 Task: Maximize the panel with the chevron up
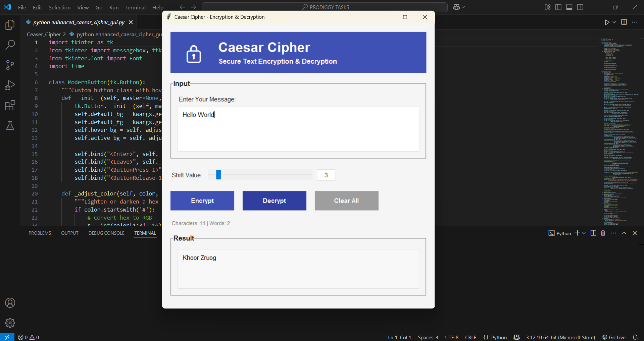point(624,233)
